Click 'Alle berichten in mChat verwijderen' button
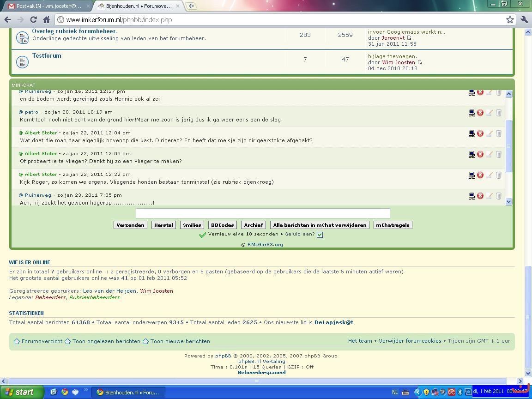The height and width of the screenshot is (399, 532). [320, 225]
